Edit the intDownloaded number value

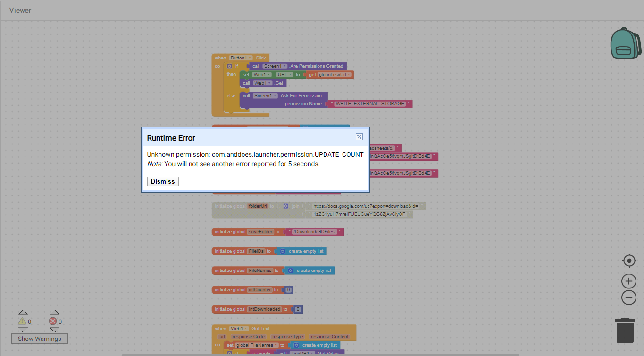click(298, 309)
